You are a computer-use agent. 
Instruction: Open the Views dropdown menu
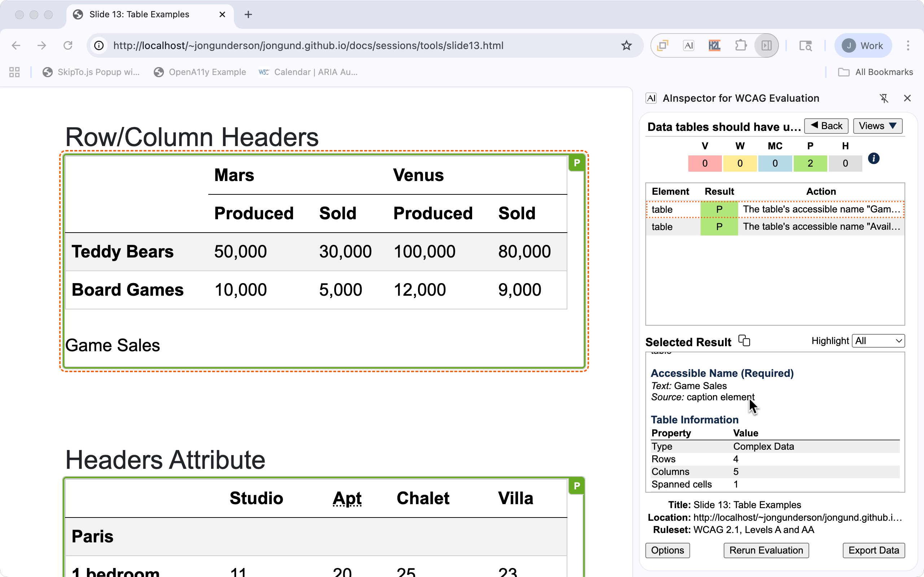[877, 126]
